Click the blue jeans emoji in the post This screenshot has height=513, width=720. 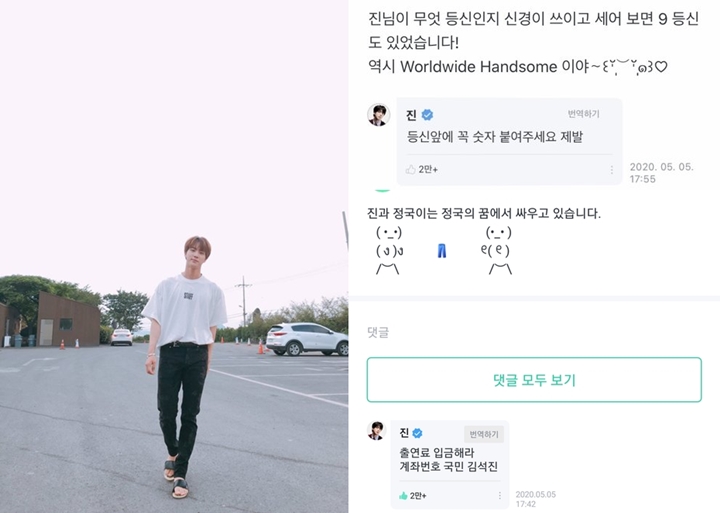coord(441,251)
